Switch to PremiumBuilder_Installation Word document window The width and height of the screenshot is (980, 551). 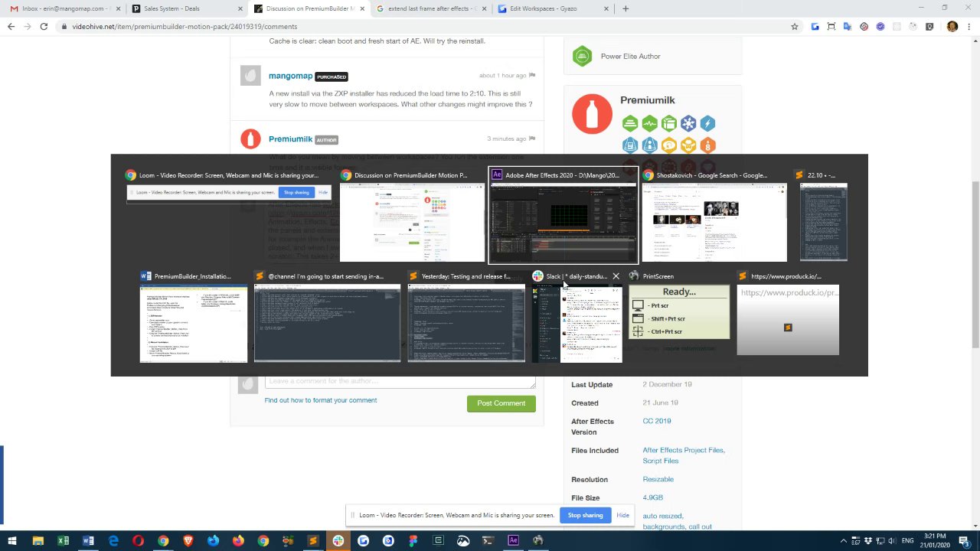pyautogui.click(x=194, y=317)
